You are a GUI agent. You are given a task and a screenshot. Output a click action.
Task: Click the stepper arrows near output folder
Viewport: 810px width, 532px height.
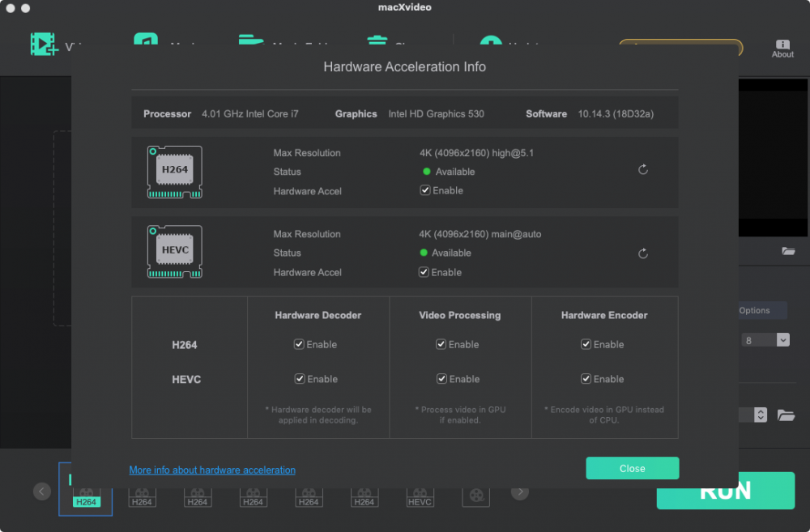[761, 415]
